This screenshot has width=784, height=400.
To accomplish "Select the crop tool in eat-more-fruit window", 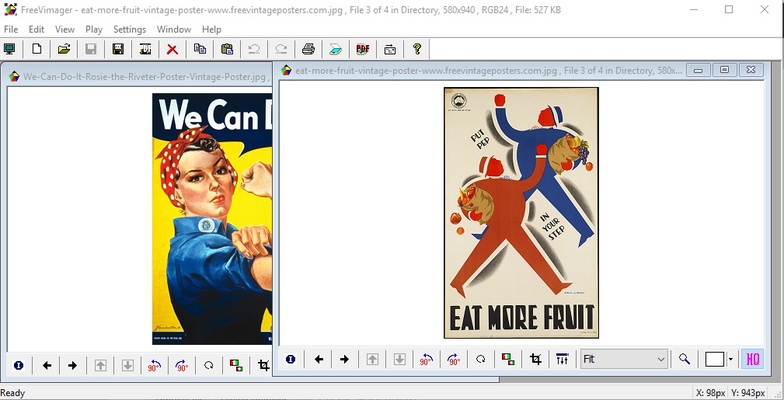I will pos(535,359).
